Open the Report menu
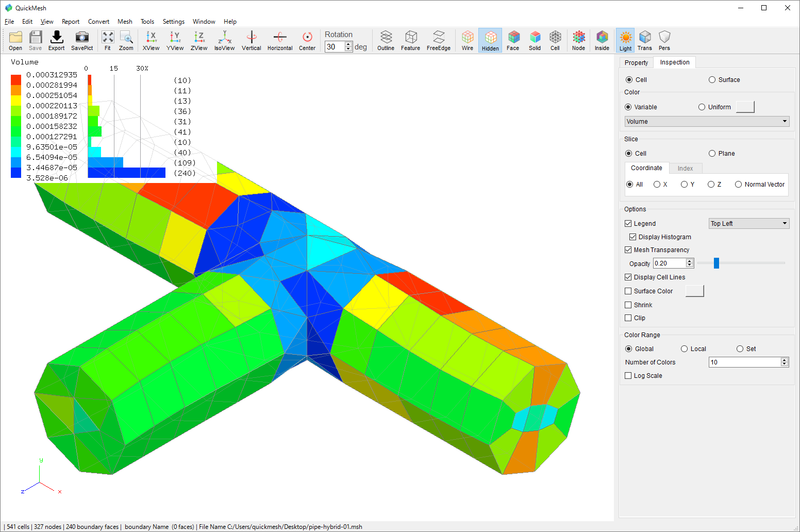The width and height of the screenshot is (800, 532). 71,22
